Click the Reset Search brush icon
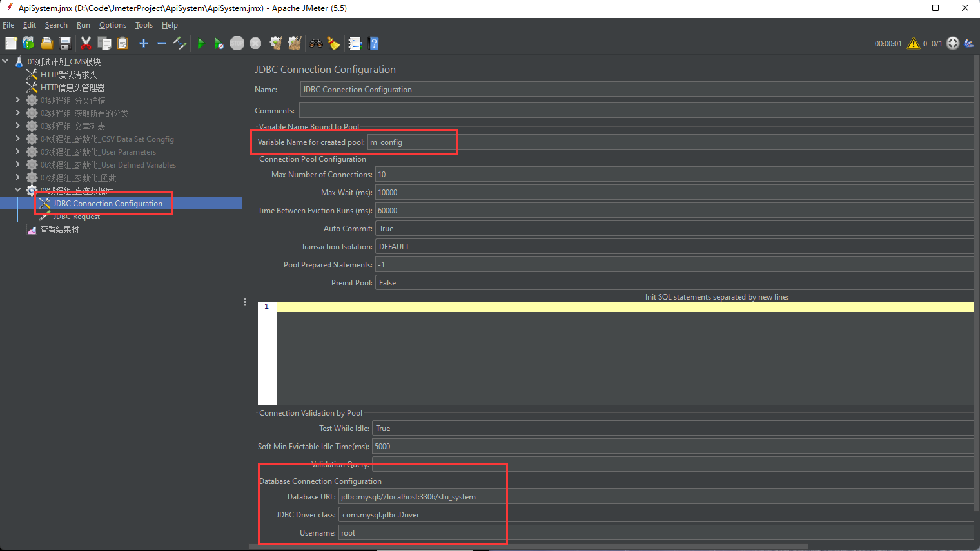The image size is (980, 551). pyautogui.click(x=333, y=43)
